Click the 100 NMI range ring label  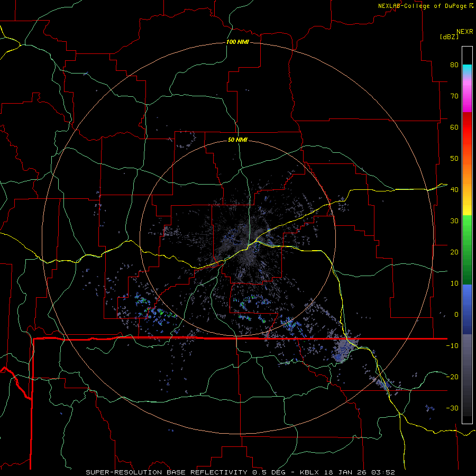point(237,42)
